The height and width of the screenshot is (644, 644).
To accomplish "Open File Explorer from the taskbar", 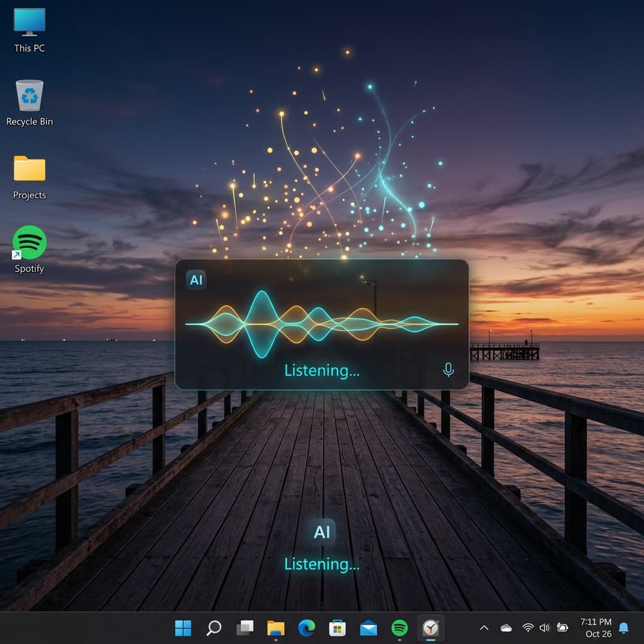I will click(275, 628).
